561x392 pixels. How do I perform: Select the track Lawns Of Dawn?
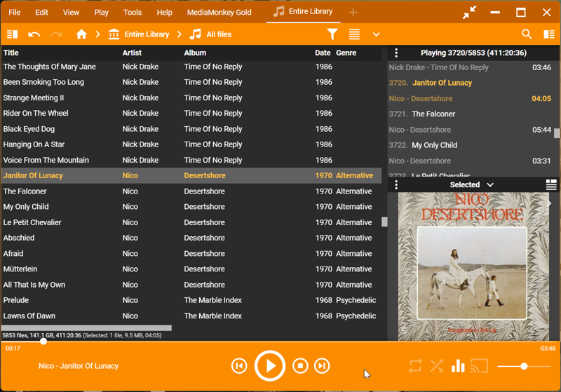(191, 316)
